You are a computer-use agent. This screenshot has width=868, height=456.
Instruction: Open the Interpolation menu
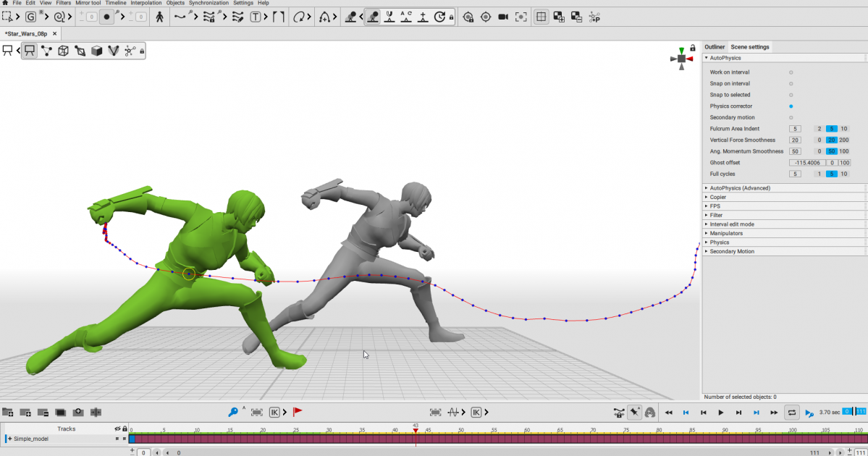coord(146,3)
